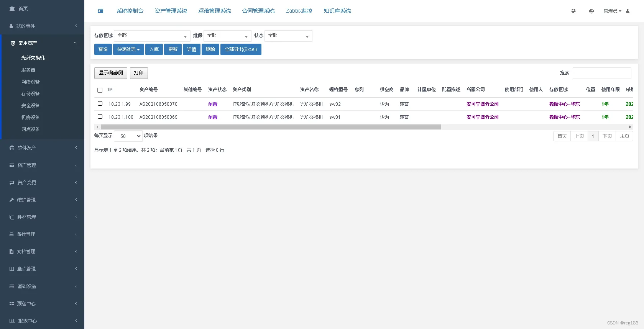The image size is (644, 329).
Task: Select 存储设备 in the sidebar
Action: click(x=31, y=94)
